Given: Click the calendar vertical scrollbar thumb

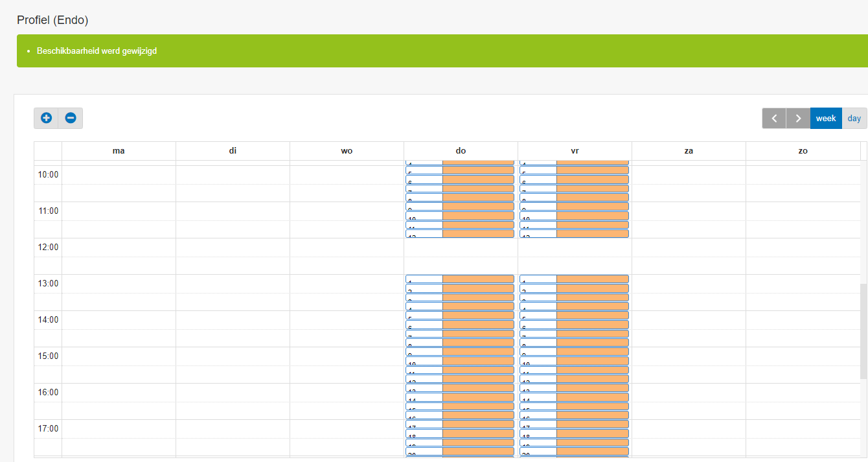Looking at the screenshot, I should coord(863,330).
